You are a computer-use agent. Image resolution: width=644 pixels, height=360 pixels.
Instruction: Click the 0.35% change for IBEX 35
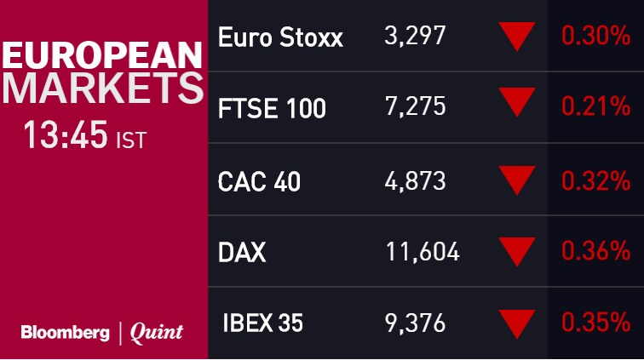point(595,324)
